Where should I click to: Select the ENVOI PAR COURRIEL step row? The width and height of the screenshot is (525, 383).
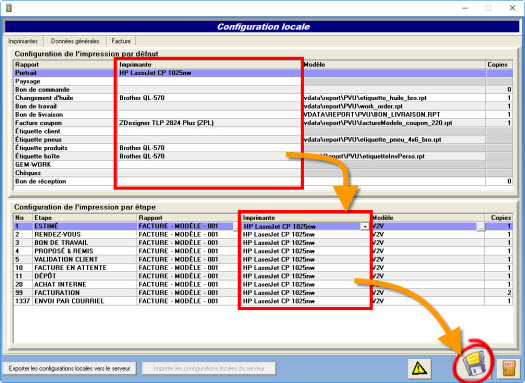(263, 301)
